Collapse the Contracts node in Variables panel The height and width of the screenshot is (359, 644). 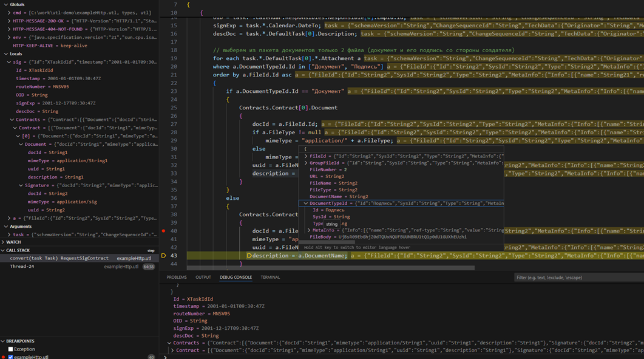12,120
